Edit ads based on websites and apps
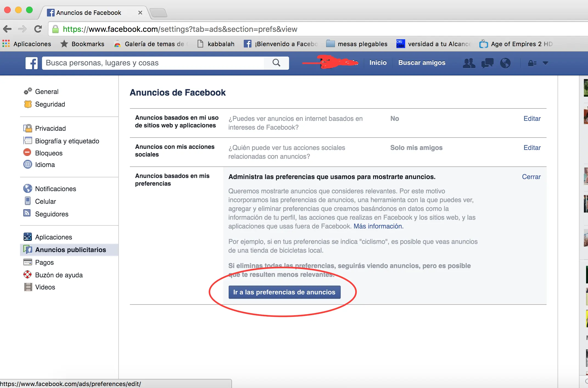This screenshot has width=588, height=388. coord(532,119)
